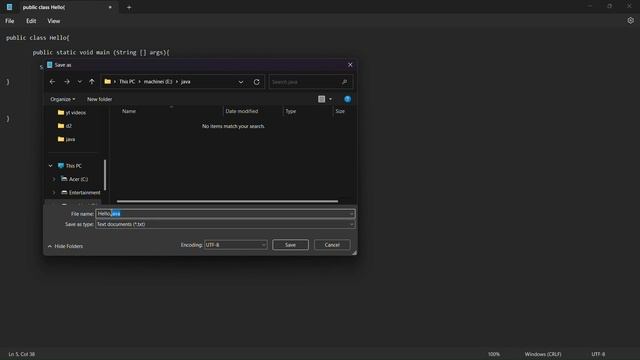
Task: Select the Entertainment drive
Action: [81, 192]
